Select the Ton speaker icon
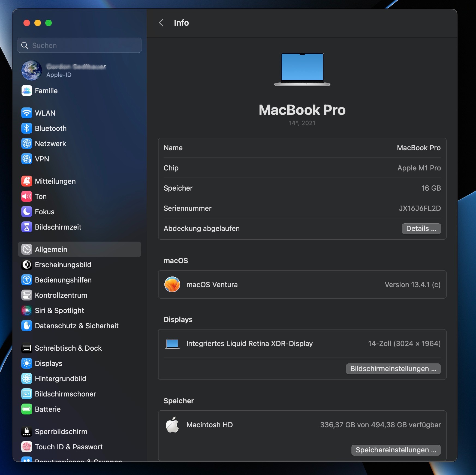476x475 pixels. click(x=27, y=197)
